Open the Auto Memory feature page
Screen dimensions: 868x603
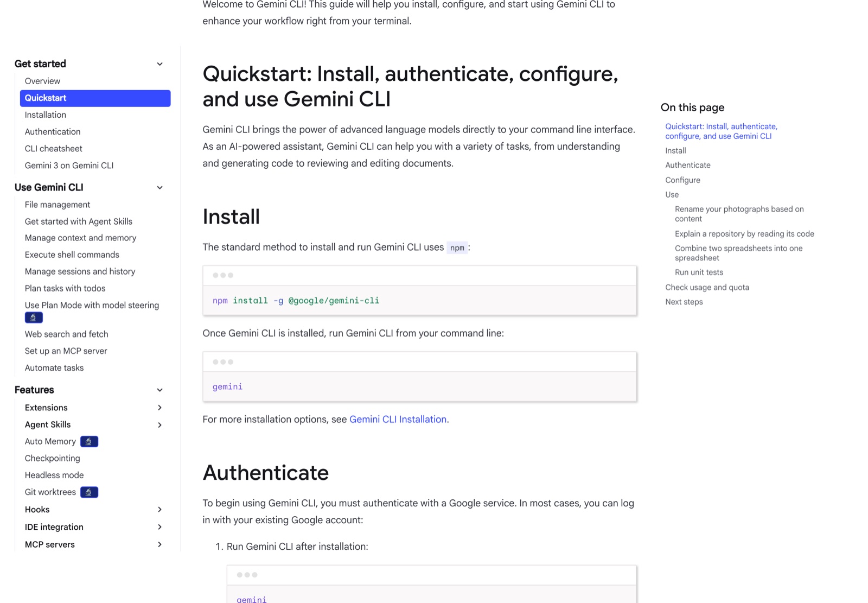pyautogui.click(x=50, y=441)
